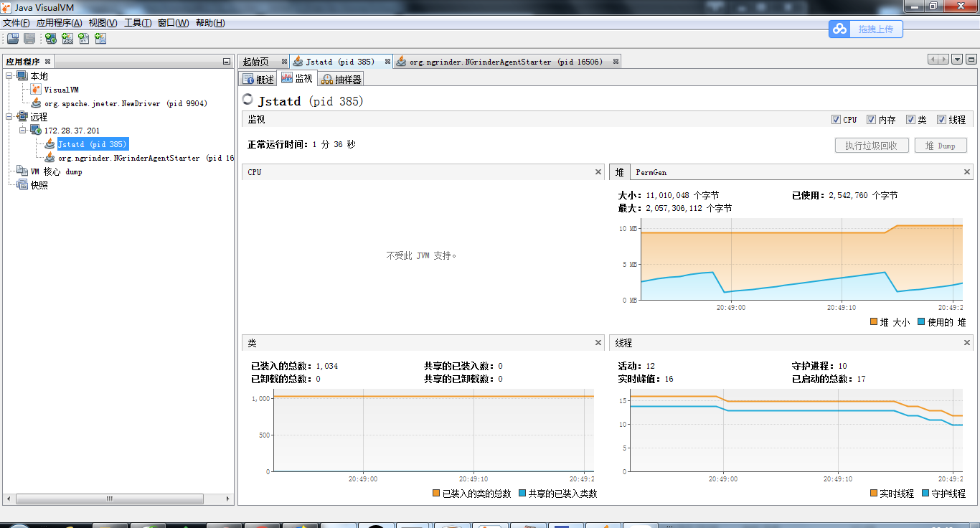Click the orange 堆 大小 legend swatch

click(873, 322)
